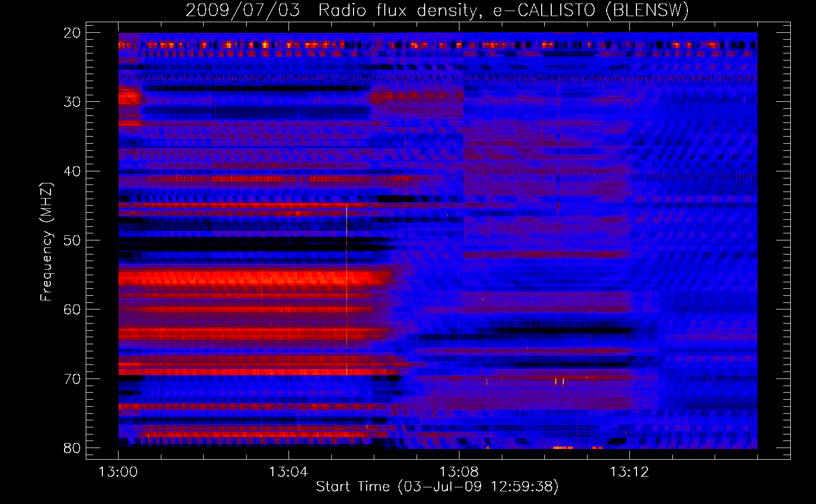Click the plot title "2009/07/03 Radio flux density, e-CALLISTO (BLENSW)"
The height and width of the screenshot is (504, 816).
pos(437,10)
